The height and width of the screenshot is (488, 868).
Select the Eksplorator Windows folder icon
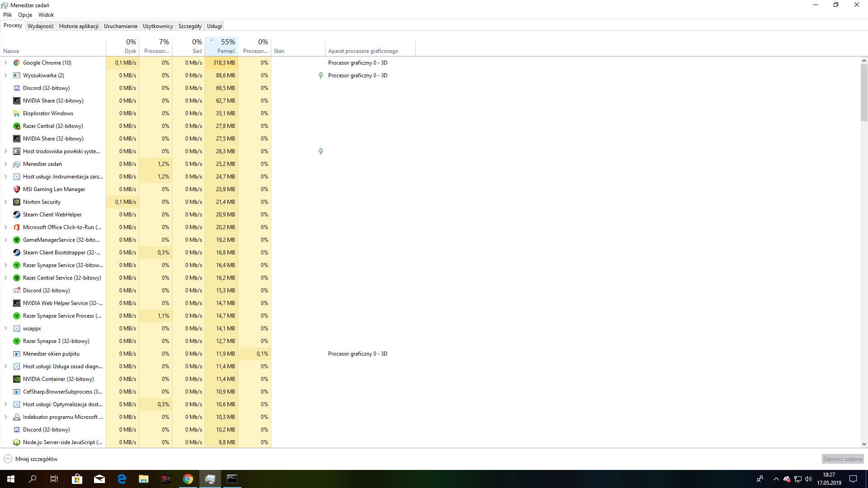pyautogui.click(x=17, y=113)
